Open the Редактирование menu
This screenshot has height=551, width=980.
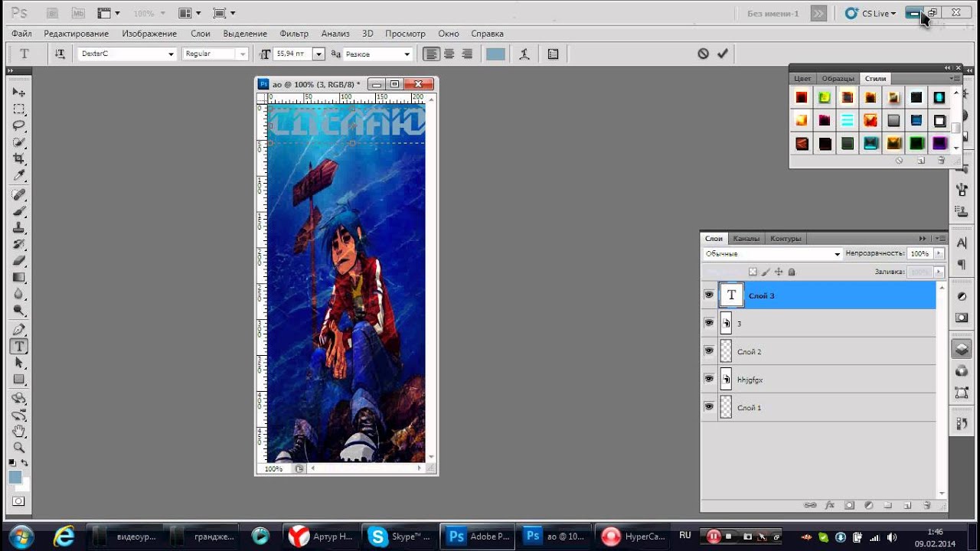click(x=76, y=34)
